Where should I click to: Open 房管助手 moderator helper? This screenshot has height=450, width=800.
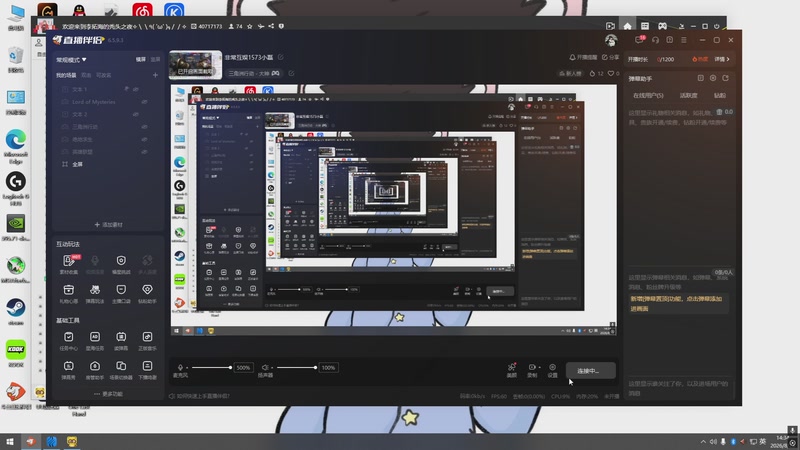click(95, 370)
